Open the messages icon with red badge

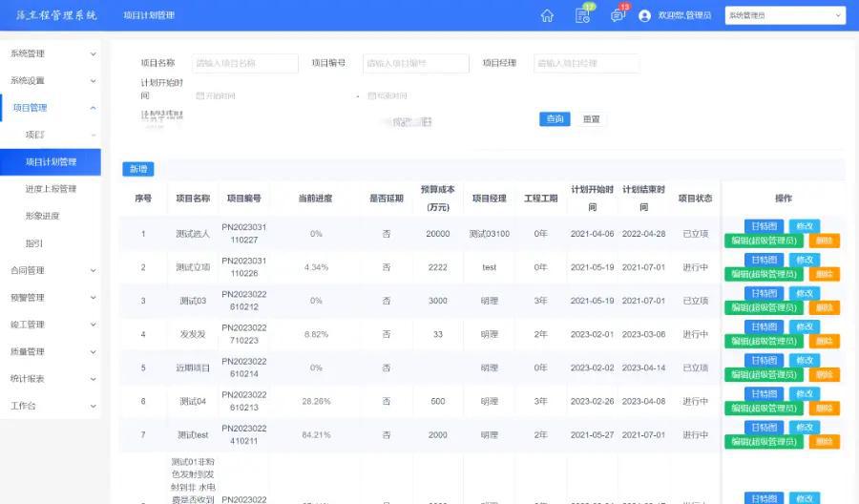(618, 15)
